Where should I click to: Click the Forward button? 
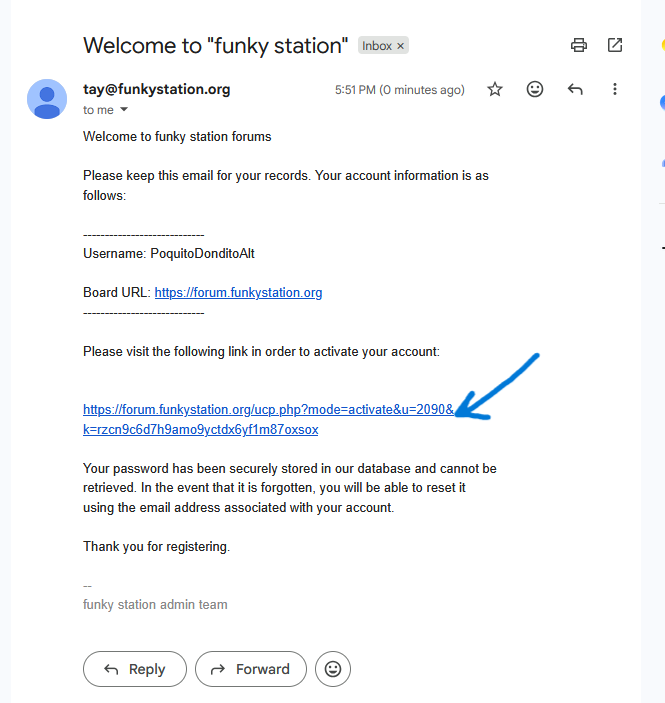251,669
